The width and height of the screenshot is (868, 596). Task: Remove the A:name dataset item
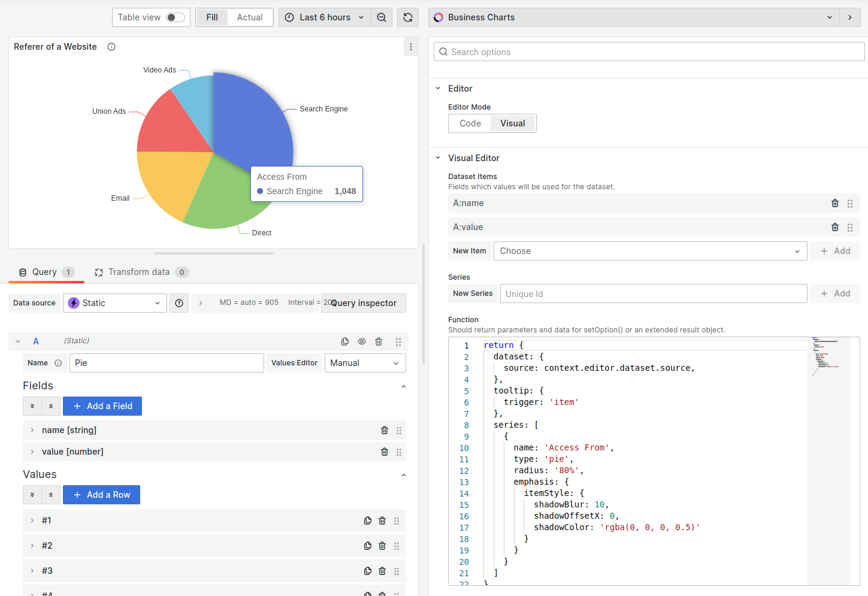tap(835, 203)
